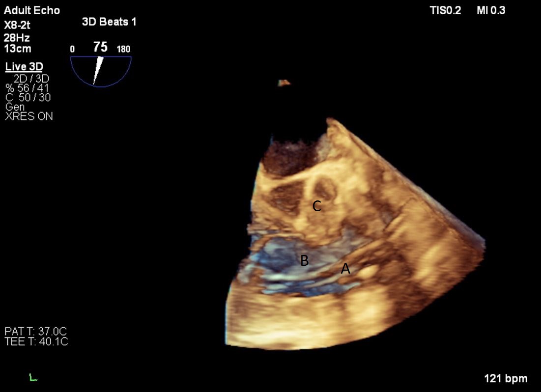Viewport: 541px width, 392px height.
Task: Click the label B on the echo image
Action: (x=304, y=260)
